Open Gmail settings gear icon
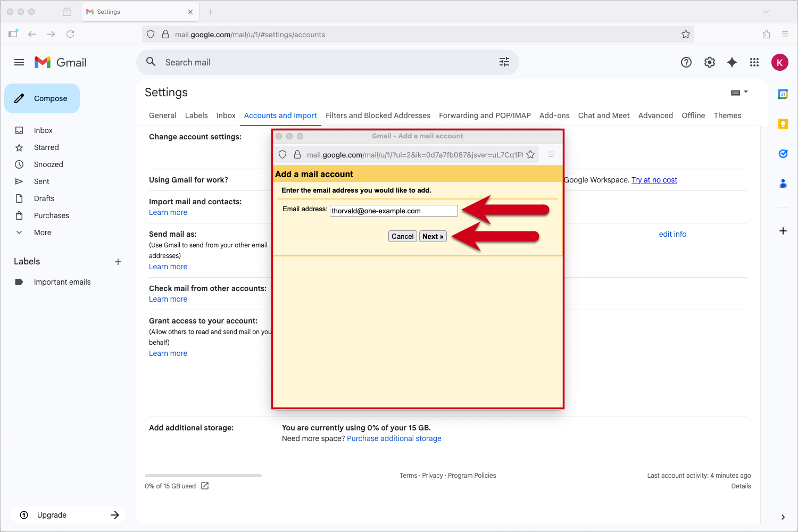Viewport: 798px width, 532px height. pyautogui.click(x=710, y=62)
